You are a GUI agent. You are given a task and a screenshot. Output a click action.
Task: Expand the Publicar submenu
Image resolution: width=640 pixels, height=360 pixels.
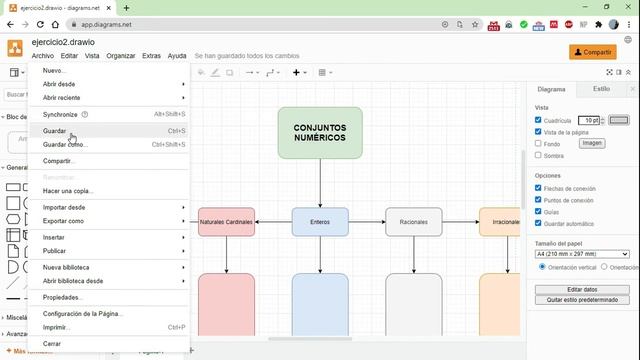(108, 251)
